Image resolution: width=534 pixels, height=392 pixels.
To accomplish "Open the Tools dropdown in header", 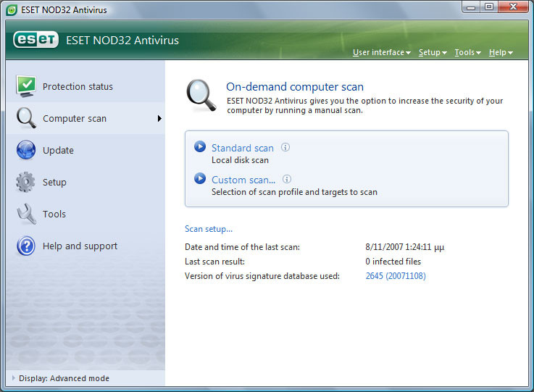I will [x=467, y=52].
